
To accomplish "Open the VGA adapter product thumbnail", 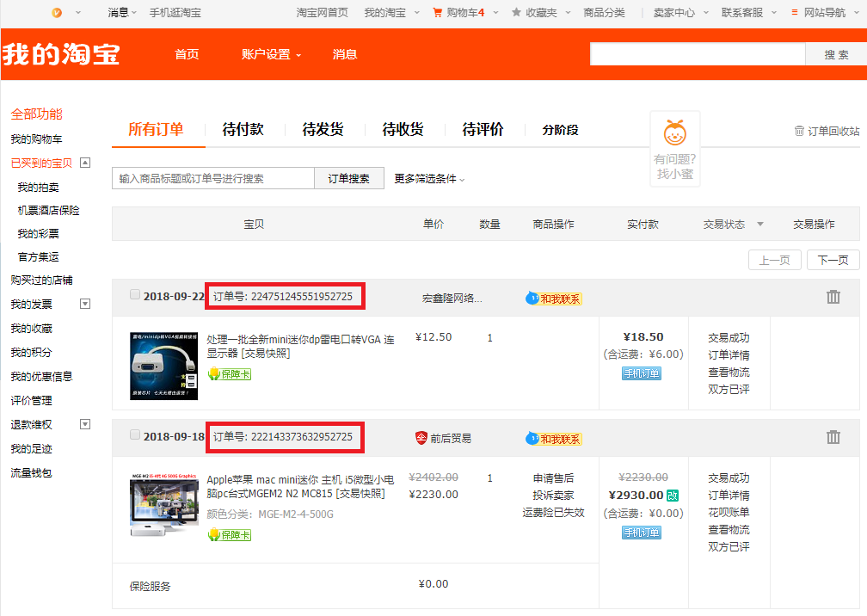I will 163,366.
